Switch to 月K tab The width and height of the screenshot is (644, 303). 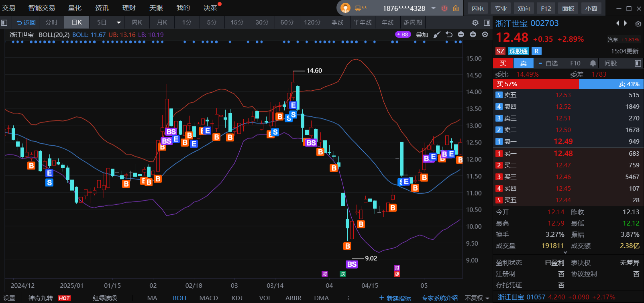click(162, 22)
